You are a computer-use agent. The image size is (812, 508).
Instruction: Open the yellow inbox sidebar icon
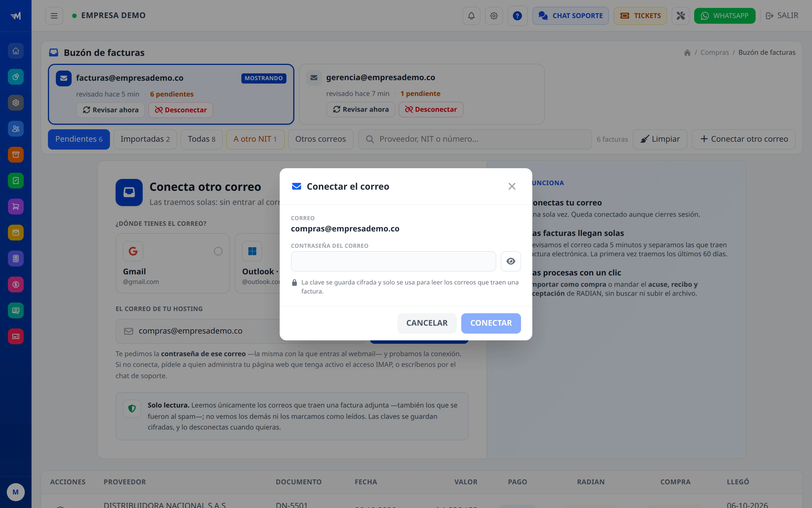[x=16, y=233]
